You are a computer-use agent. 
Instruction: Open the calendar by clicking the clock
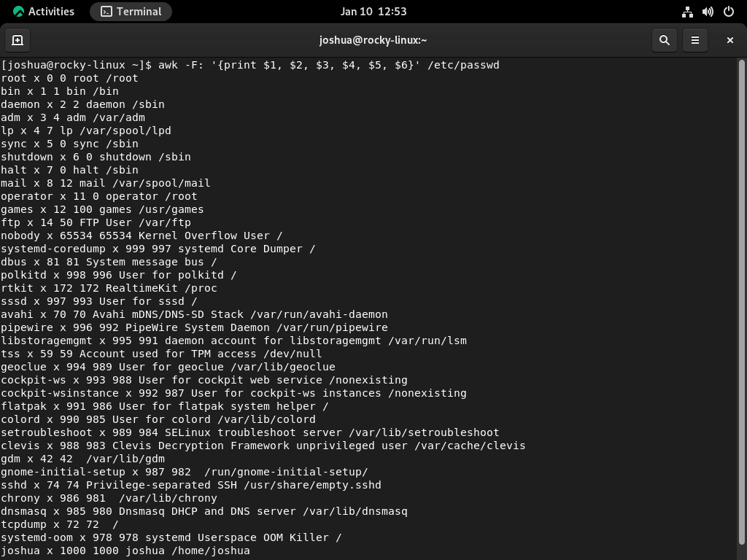(x=373, y=11)
